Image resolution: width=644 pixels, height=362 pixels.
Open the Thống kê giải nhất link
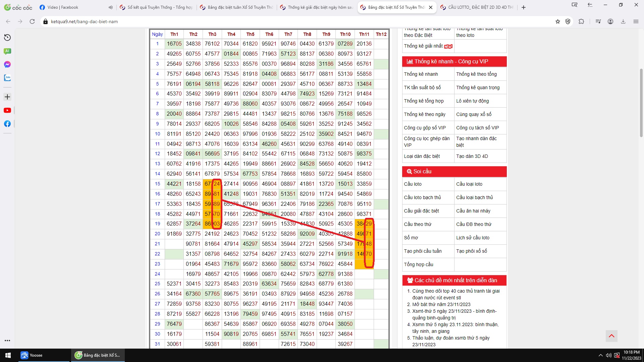pyautogui.click(x=423, y=46)
